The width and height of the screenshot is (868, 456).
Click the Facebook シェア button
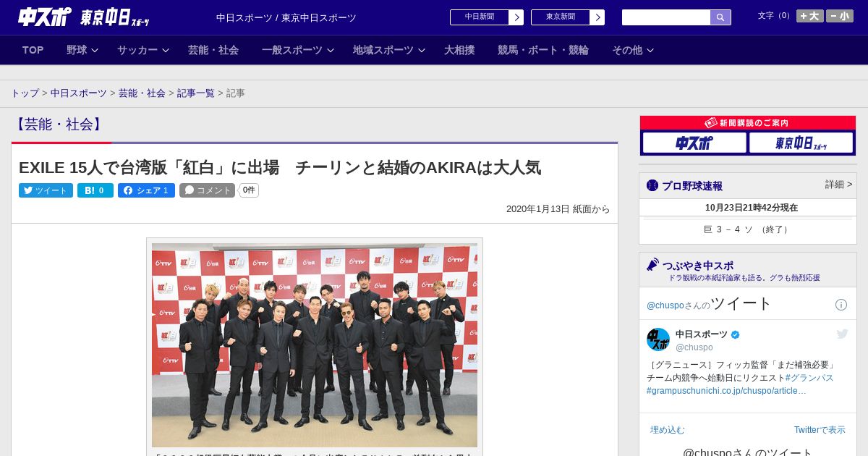pyautogui.click(x=146, y=190)
